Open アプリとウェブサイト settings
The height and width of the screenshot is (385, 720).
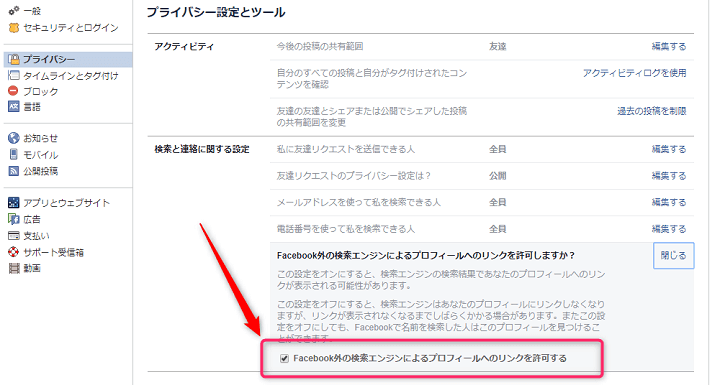(67, 203)
